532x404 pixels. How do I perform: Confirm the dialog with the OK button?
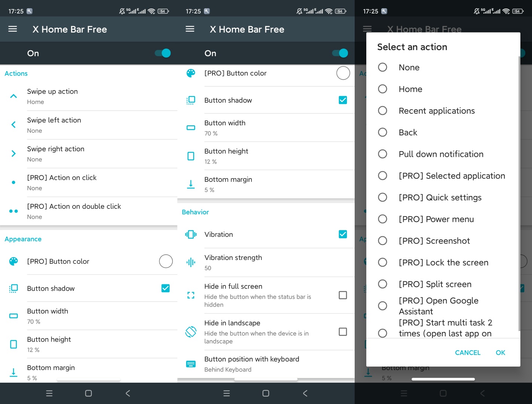[500, 353]
